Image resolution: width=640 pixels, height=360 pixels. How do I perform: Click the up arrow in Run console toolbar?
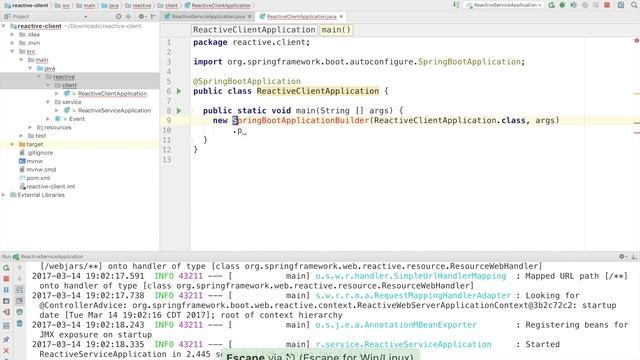[19, 268]
